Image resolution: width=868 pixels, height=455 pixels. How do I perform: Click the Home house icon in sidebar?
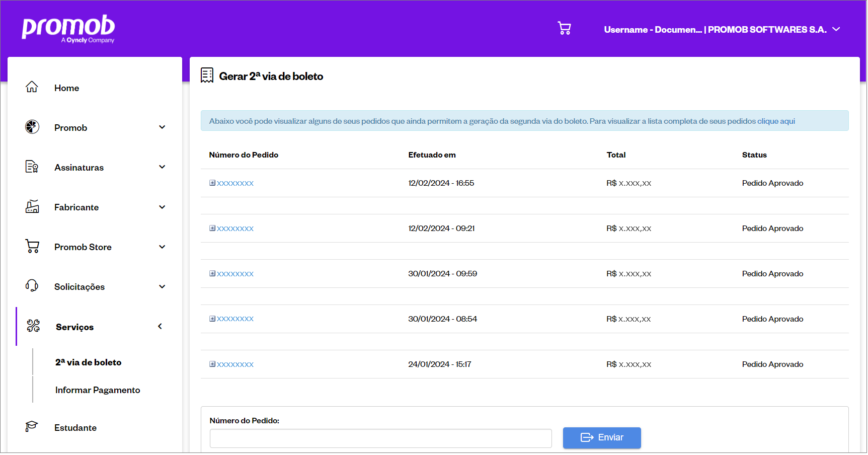click(32, 87)
